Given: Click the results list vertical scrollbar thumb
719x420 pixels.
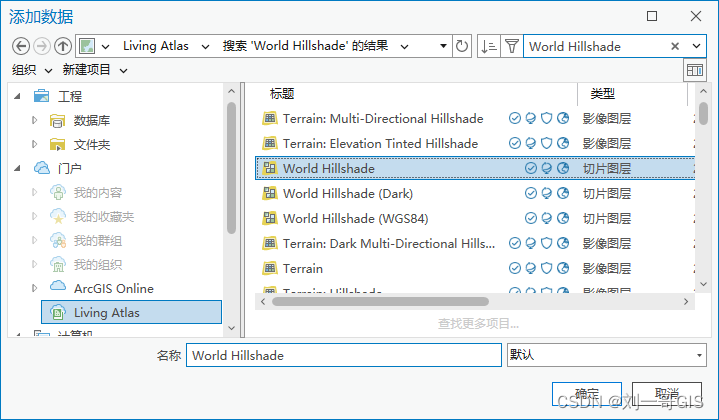Looking at the screenshot, I should pos(703,113).
